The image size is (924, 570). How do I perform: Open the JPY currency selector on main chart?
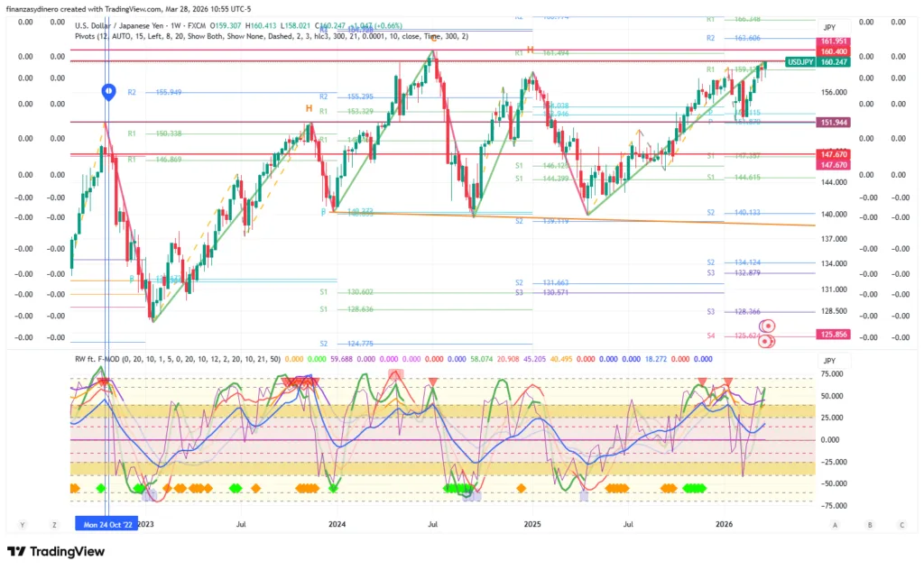click(x=829, y=27)
